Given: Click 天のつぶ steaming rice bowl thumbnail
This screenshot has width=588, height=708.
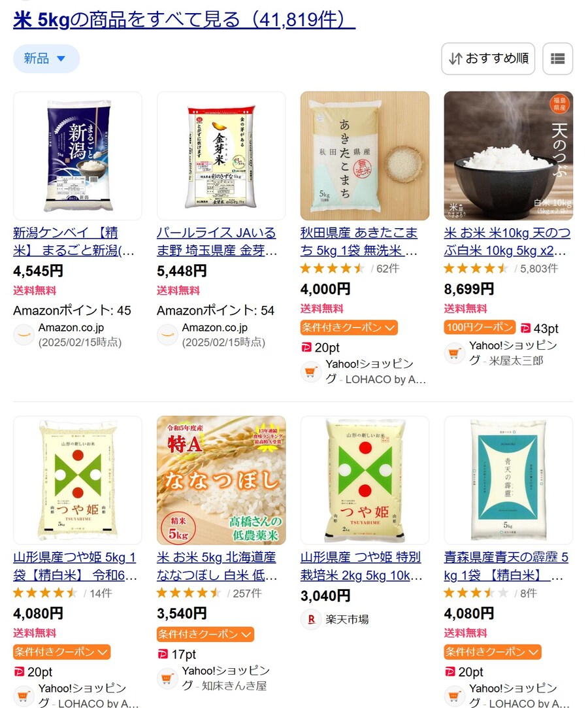Looking at the screenshot, I should tap(508, 156).
